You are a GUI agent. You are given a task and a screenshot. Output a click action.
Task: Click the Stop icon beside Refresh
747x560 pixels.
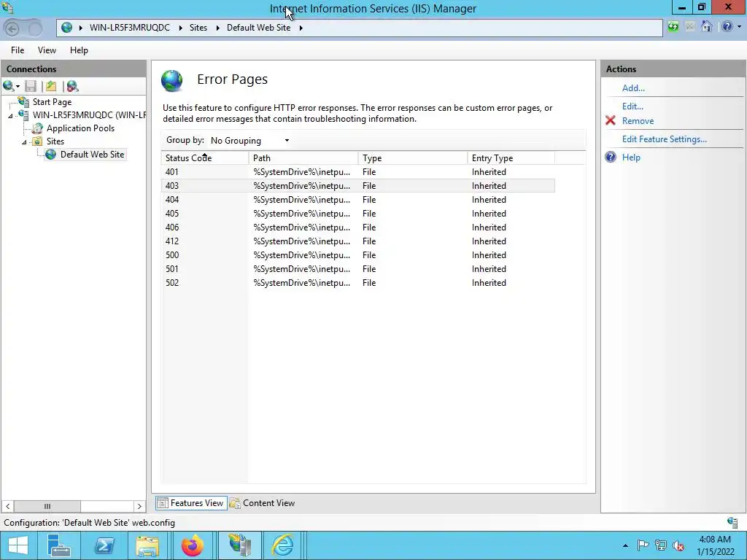pos(690,27)
